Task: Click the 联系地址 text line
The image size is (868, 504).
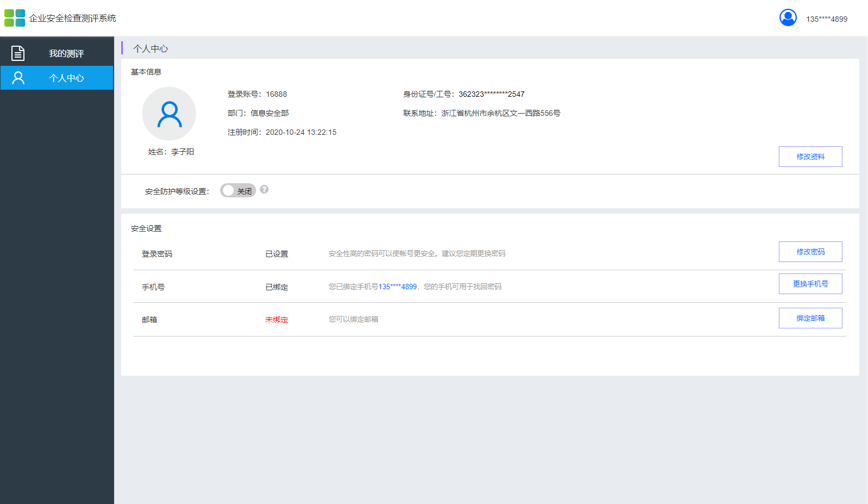Action: [x=482, y=113]
